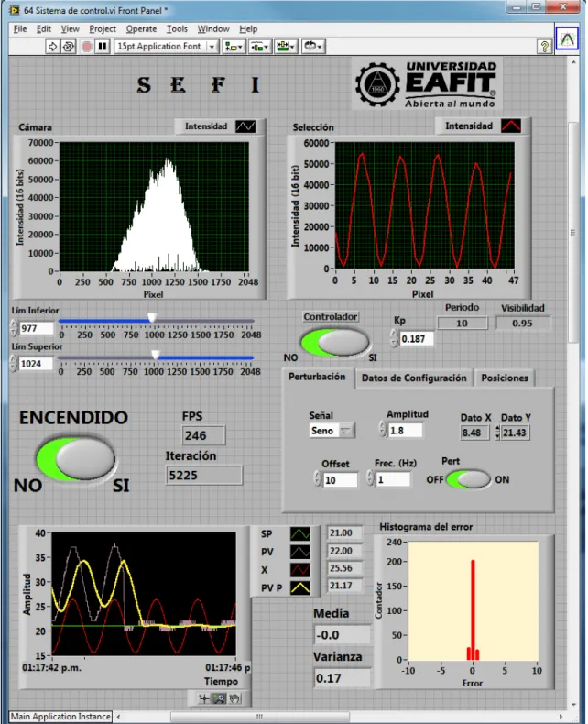Click the PV plot legend swatch
The width and height of the screenshot is (588, 724).
click(x=300, y=552)
